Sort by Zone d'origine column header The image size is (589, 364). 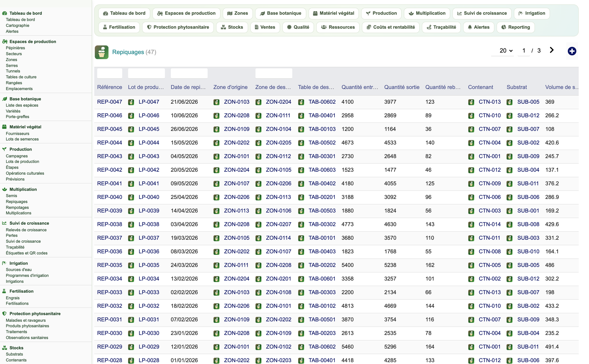pos(230,87)
